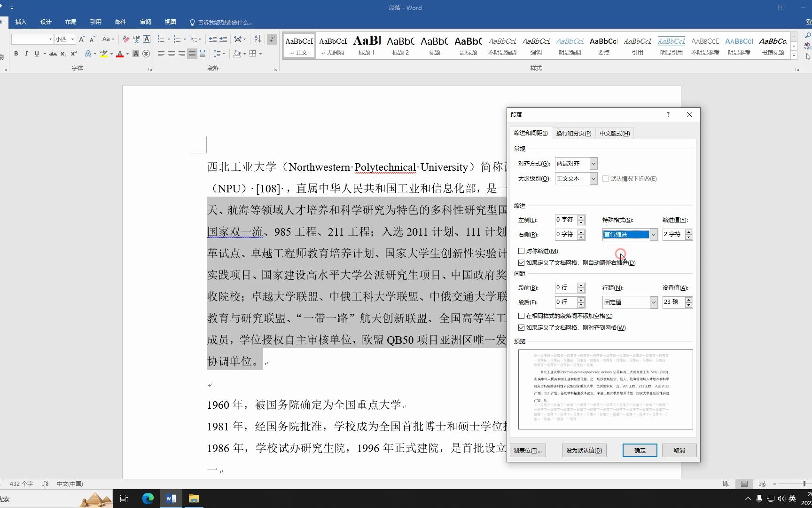
Task: Apply strikethrough to selected text
Action: coord(53,54)
